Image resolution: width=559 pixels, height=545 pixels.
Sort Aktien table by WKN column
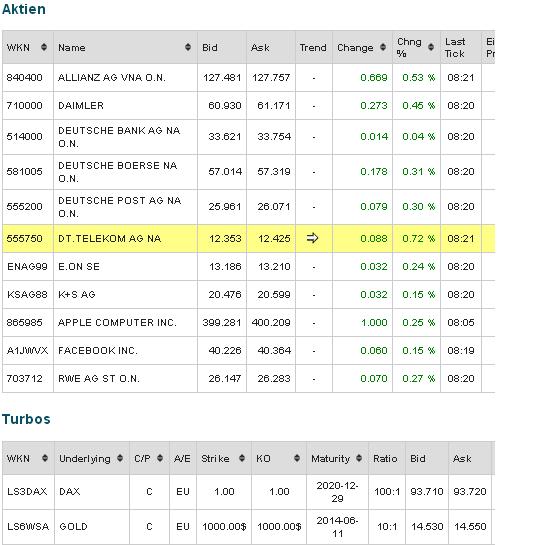coord(44,47)
